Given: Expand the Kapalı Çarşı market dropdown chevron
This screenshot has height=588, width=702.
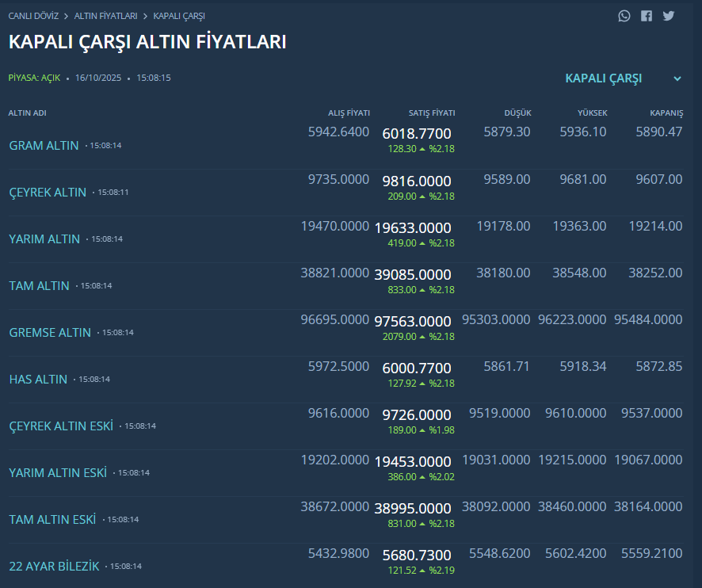Looking at the screenshot, I should click(x=677, y=78).
